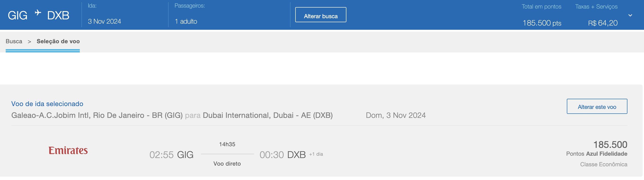
Task: Go back to Busca in breadcrumb
Action: (x=14, y=41)
